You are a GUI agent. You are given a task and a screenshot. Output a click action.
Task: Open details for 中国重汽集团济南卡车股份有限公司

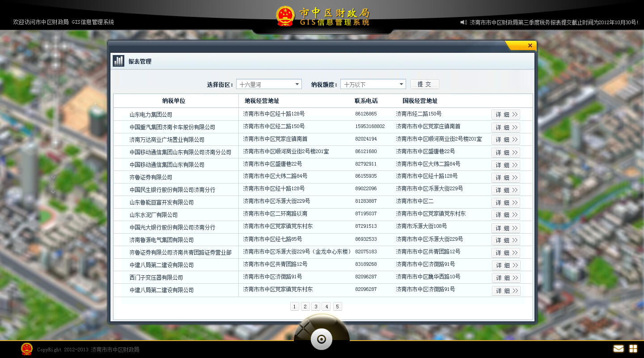pos(506,128)
